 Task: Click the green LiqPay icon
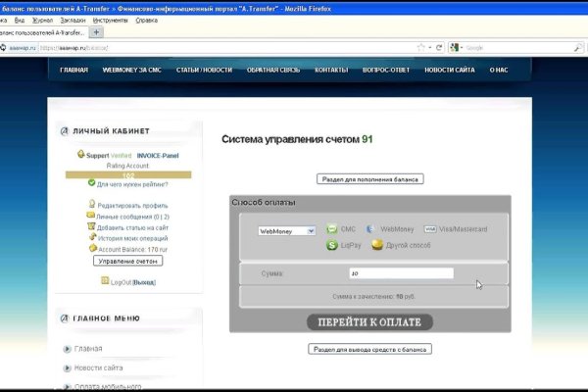(332, 245)
